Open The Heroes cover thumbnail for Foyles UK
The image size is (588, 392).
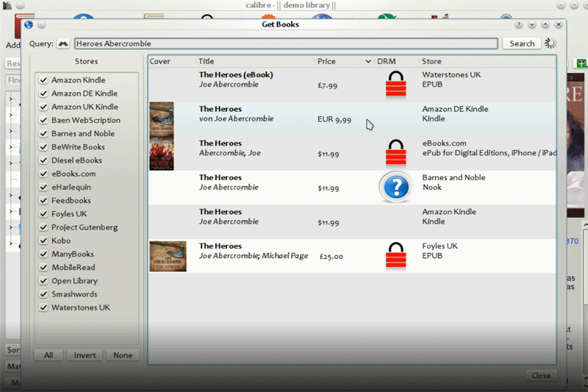[x=168, y=256]
